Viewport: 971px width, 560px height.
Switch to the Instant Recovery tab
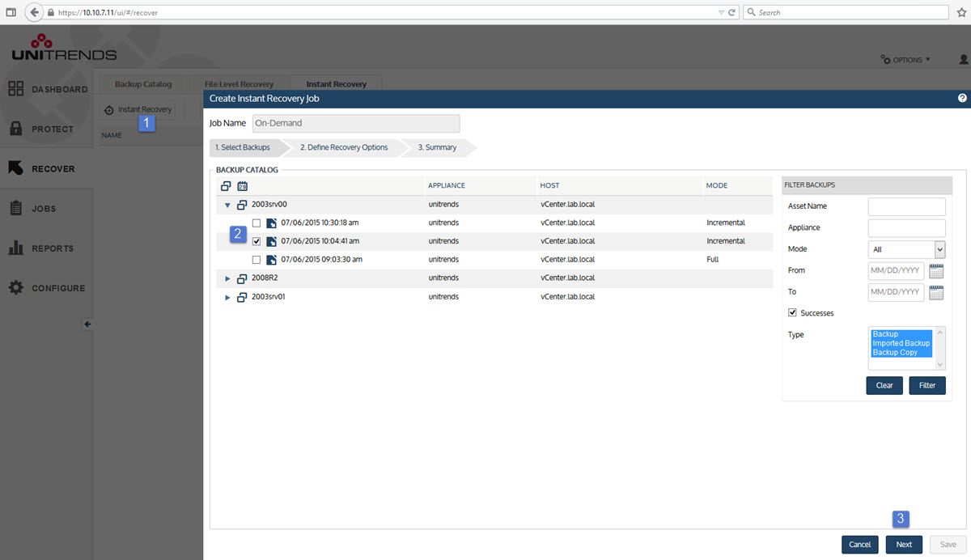[x=336, y=84]
